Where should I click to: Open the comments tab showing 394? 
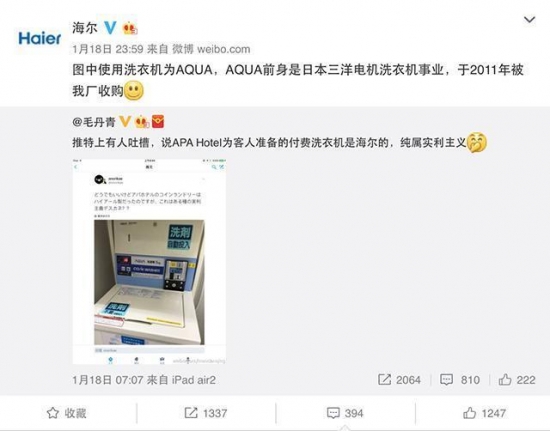pos(345,413)
